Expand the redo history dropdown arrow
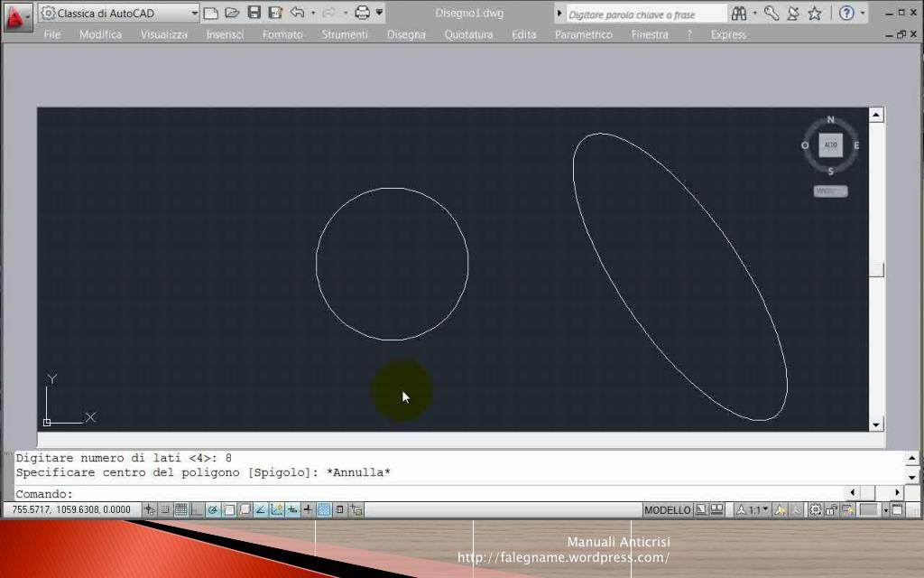This screenshot has height=578, width=924. pos(346,13)
